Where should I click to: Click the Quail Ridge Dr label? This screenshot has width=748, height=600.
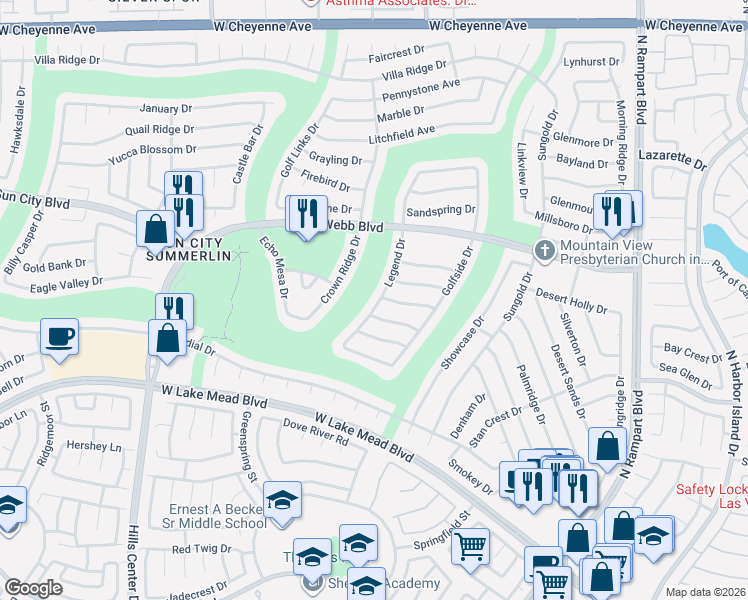(x=159, y=129)
